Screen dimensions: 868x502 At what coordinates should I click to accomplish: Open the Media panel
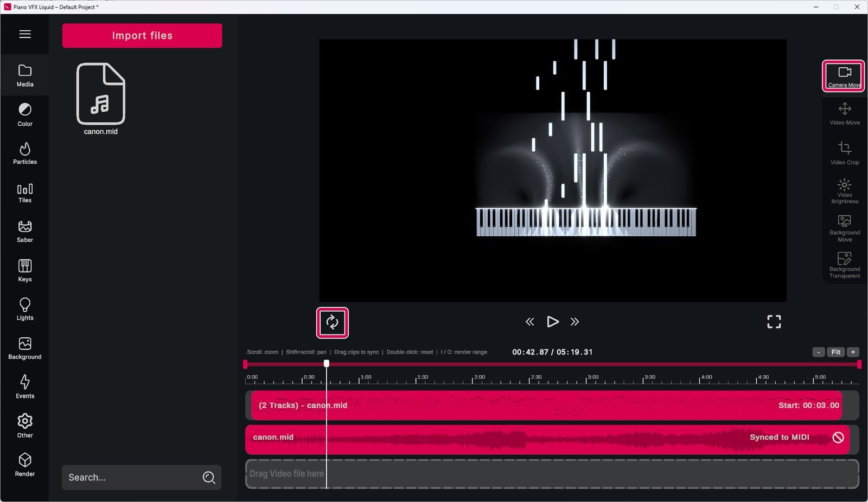click(x=25, y=76)
